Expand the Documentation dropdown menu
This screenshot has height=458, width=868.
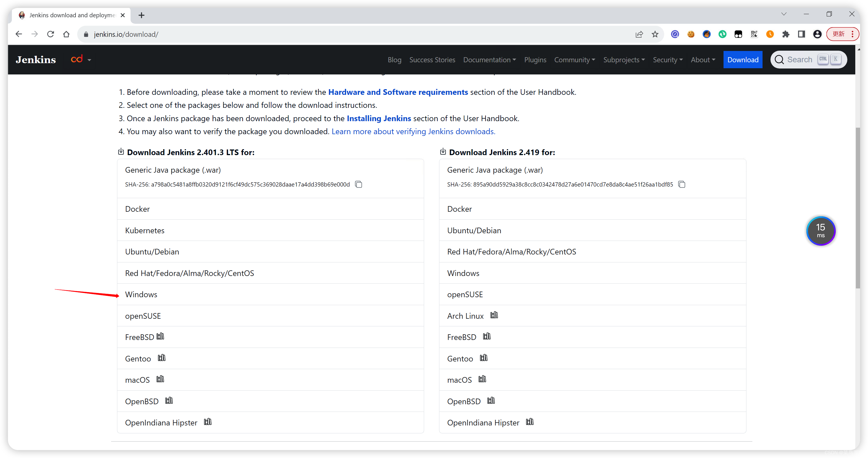[490, 59]
